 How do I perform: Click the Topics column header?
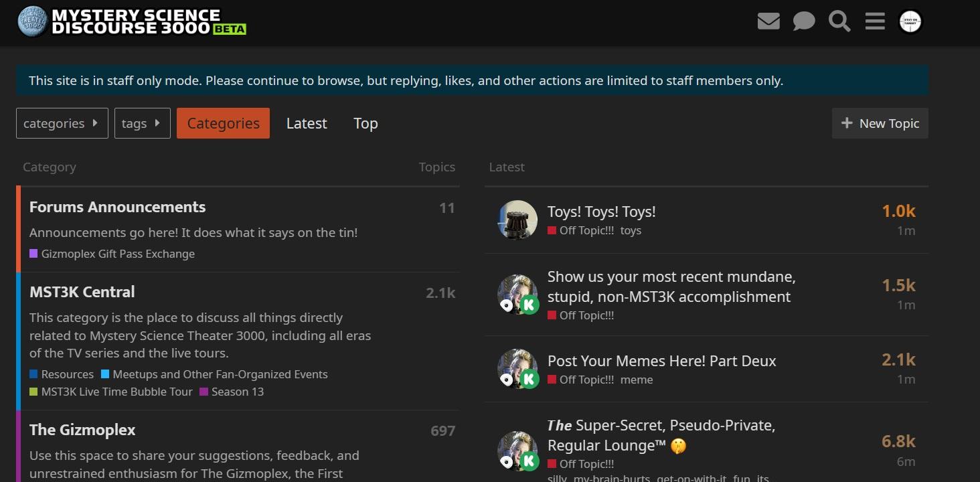pos(437,167)
